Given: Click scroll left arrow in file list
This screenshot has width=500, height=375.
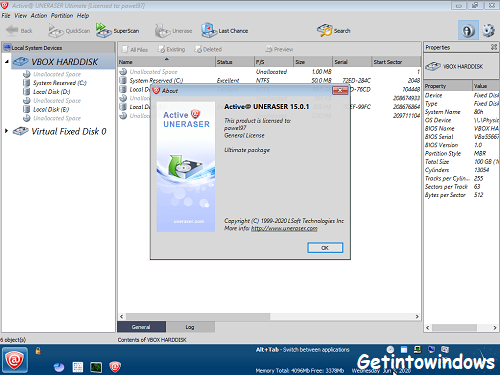Looking at the screenshot, I should [x=122, y=316].
